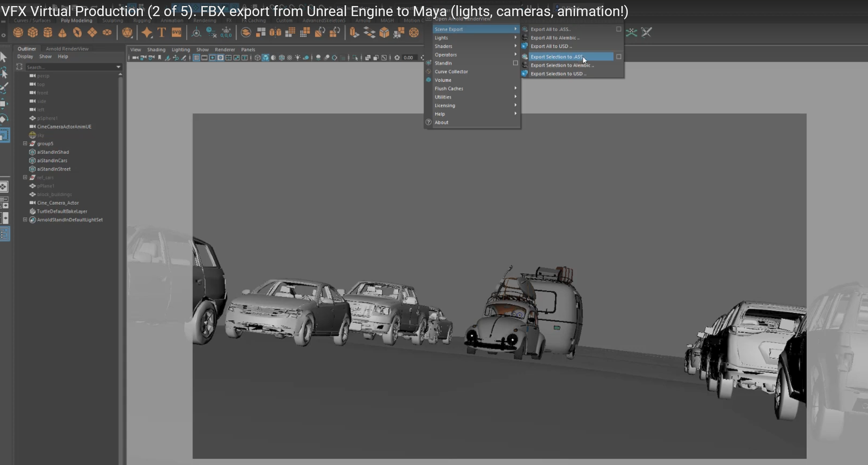Click the StandIn option box

[515, 63]
